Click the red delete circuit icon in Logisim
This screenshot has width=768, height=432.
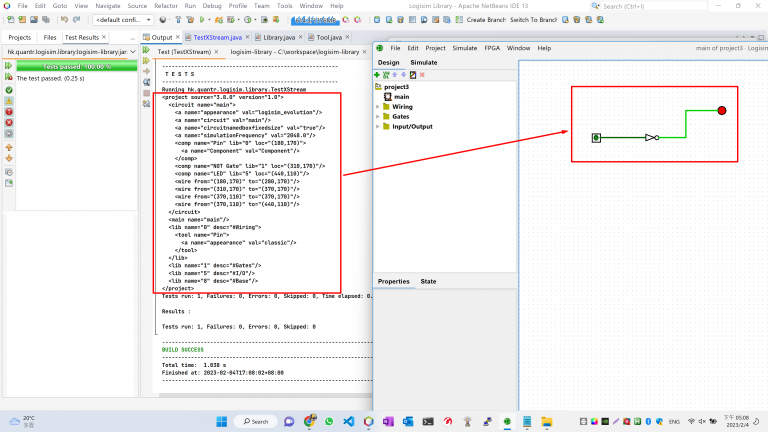pyautogui.click(x=422, y=75)
